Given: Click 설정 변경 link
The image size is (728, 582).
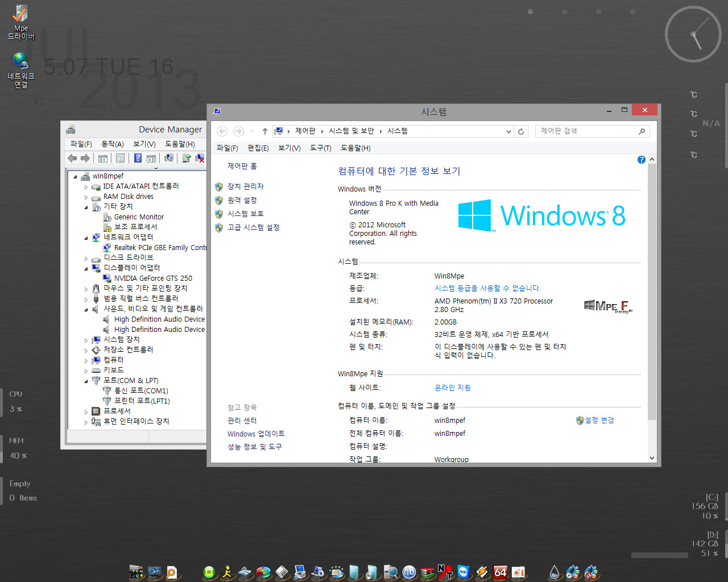Looking at the screenshot, I should [599, 420].
